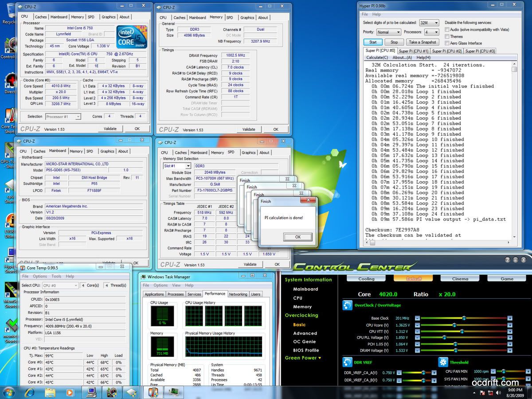Click the OverClock / OverVoltage section icon
The image size is (532, 399).
(348, 305)
